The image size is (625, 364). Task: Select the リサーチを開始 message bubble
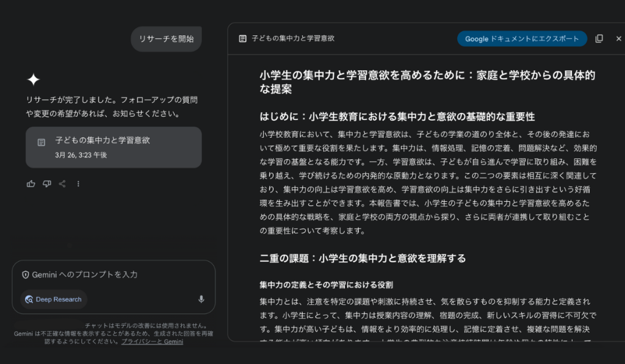point(166,39)
